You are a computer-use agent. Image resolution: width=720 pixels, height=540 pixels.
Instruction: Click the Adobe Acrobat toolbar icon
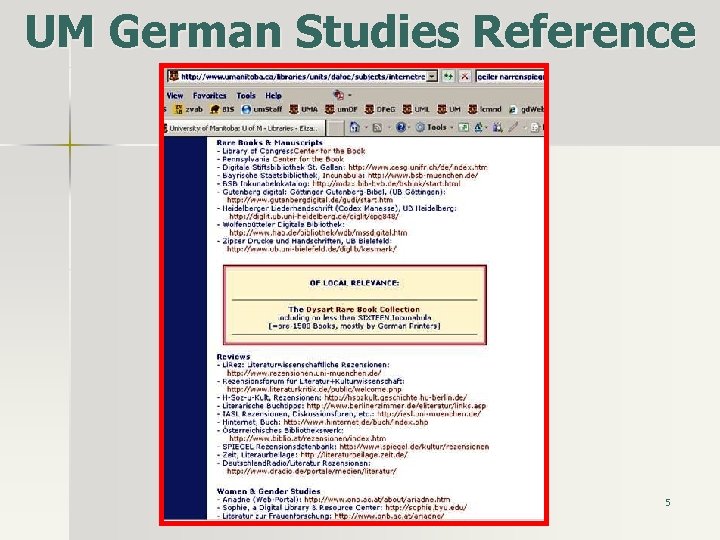tap(339, 95)
